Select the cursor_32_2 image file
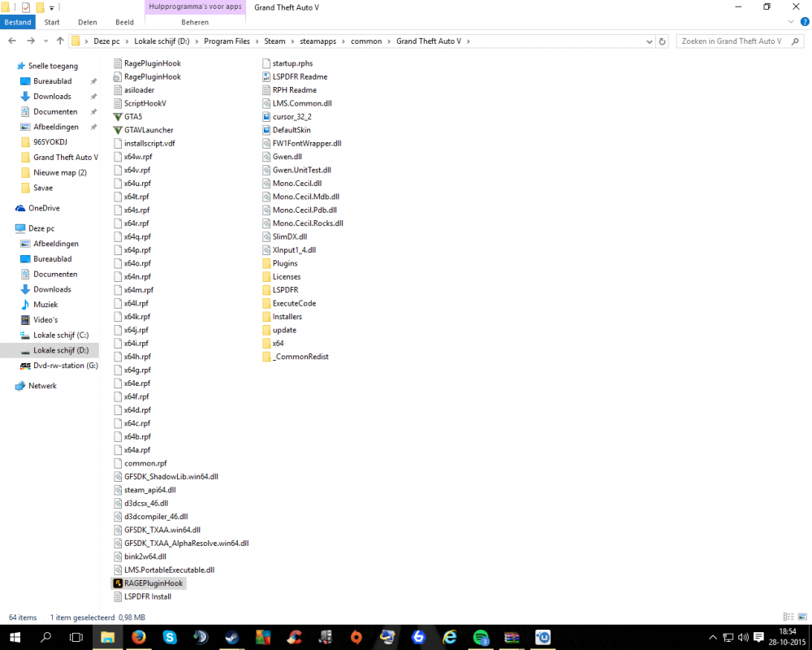Viewport: 812px width, 650px height. [287, 117]
